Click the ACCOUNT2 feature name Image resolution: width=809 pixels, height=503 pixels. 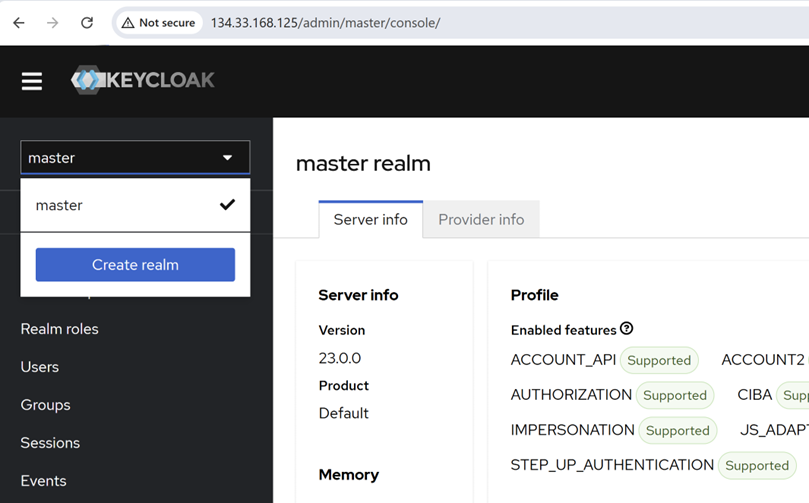[x=763, y=360]
